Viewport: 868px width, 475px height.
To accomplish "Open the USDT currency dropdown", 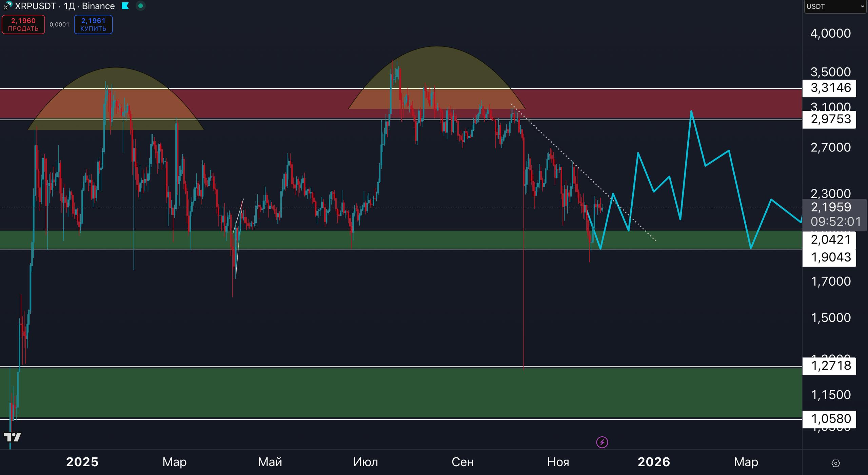I will click(x=835, y=6).
